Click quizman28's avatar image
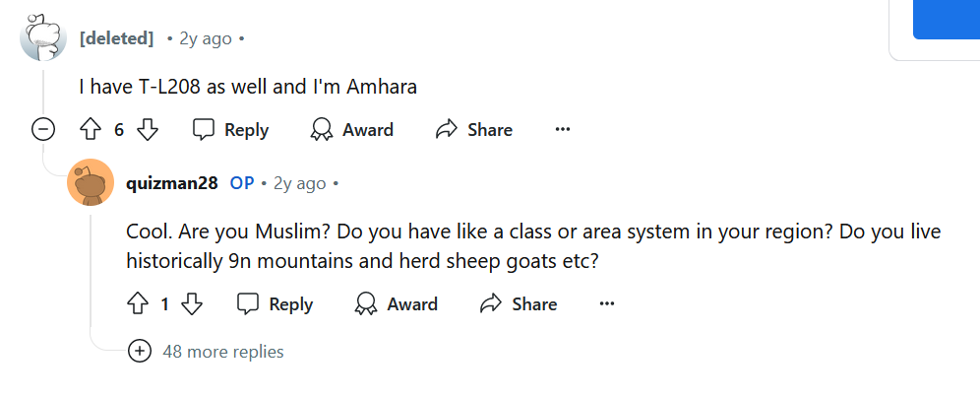This screenshot has height=398, width=980. (x=91, y=182)
